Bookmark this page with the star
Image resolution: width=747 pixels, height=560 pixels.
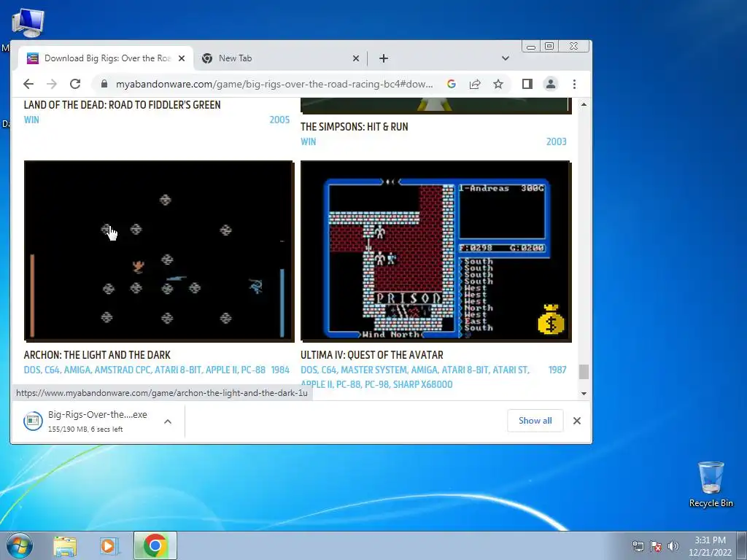point(498,85)
